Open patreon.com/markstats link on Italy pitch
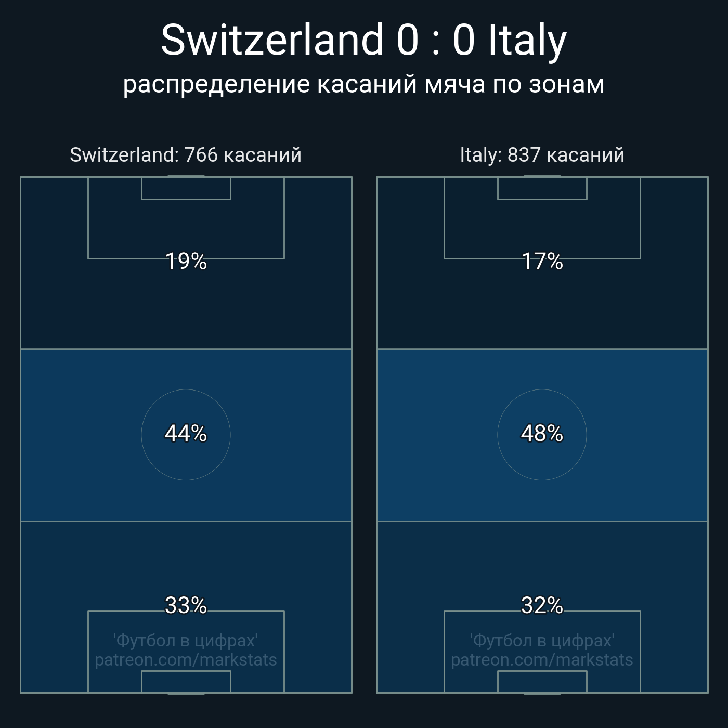728x728 pixels. [x=542, y=660]
